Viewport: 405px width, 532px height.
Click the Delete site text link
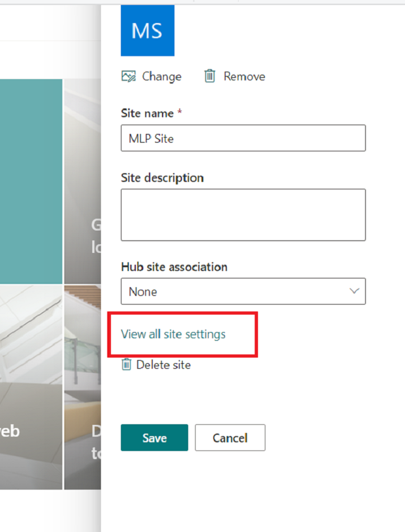click(x=163, y=365)
